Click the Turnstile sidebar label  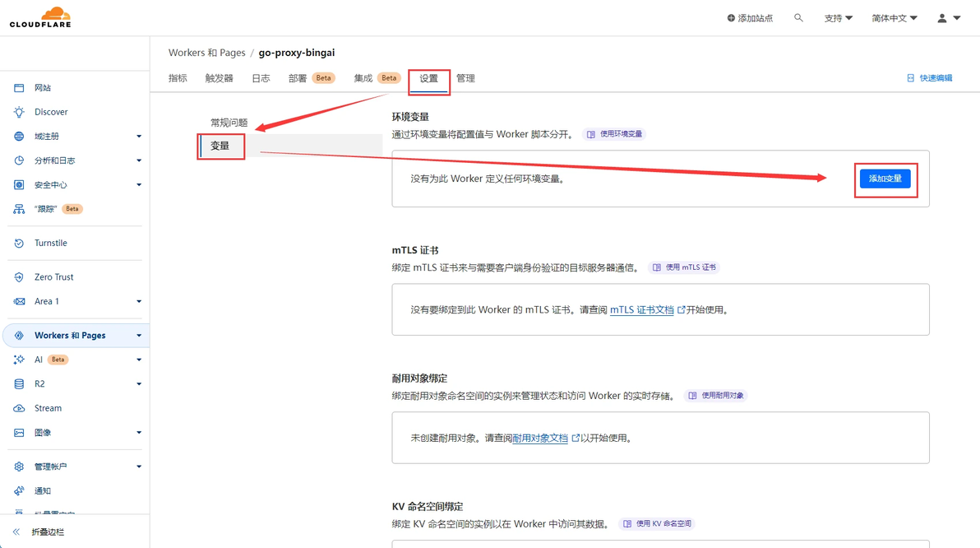point(51,243)
